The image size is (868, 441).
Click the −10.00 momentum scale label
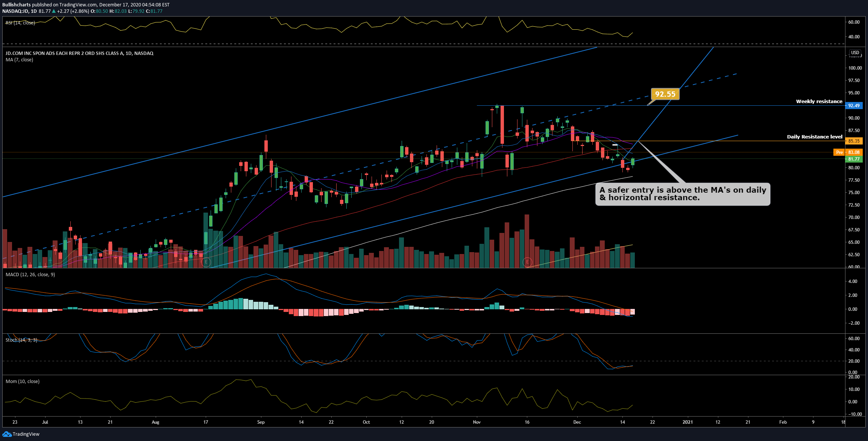855,414
